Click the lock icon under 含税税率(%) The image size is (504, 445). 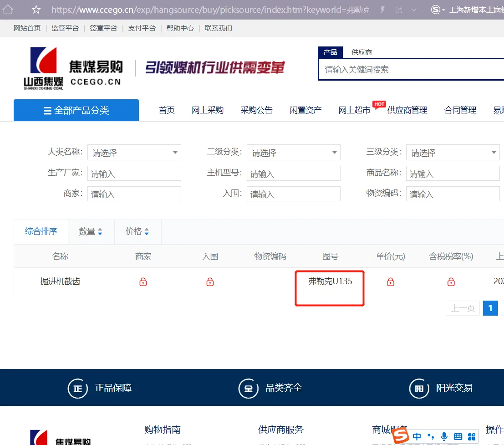click(451, 281)
